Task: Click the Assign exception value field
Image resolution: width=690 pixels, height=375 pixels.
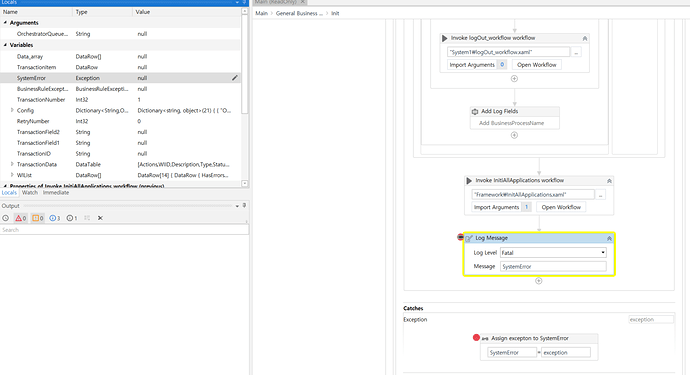Action: pyautogui.click(x=565, y=353)
